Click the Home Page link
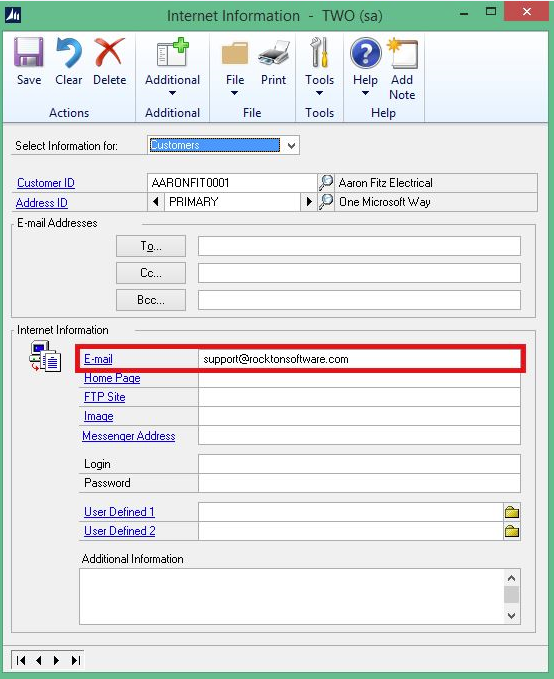554x679 pixels. point(112,378)
